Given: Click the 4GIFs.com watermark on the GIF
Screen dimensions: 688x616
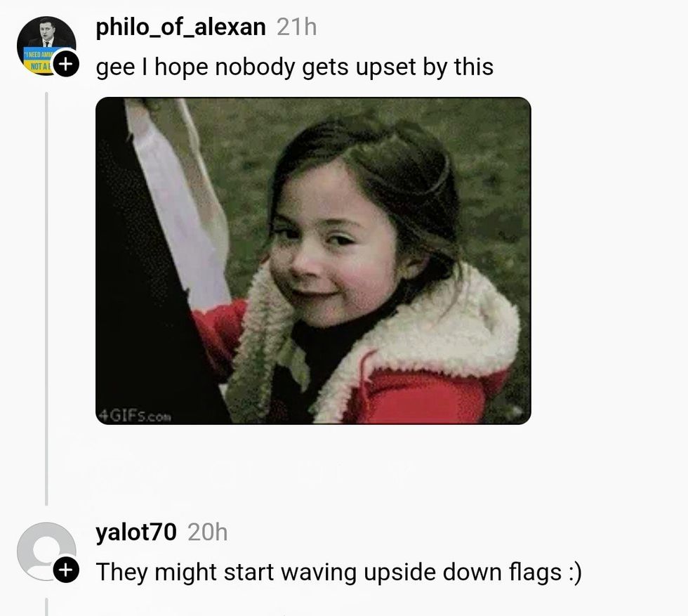Looking at the screenshot, I should point(134,415).
